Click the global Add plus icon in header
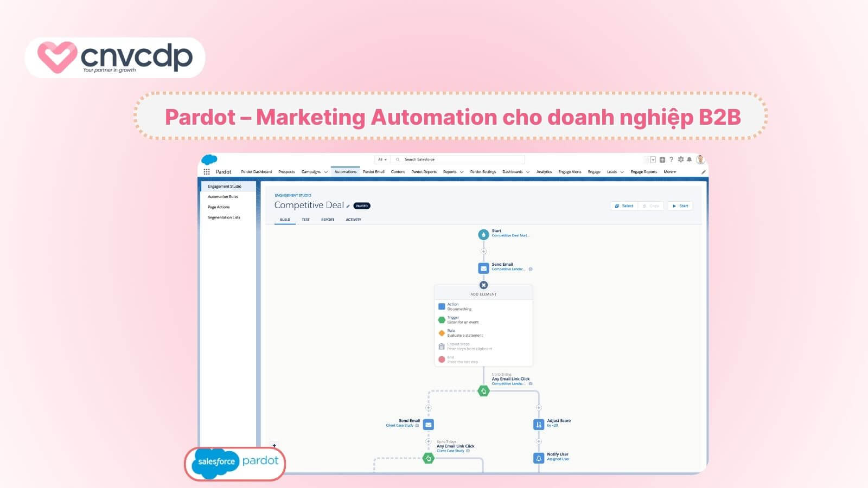The height and width of the screenshot is (488, 868). (x=662, y=159)
